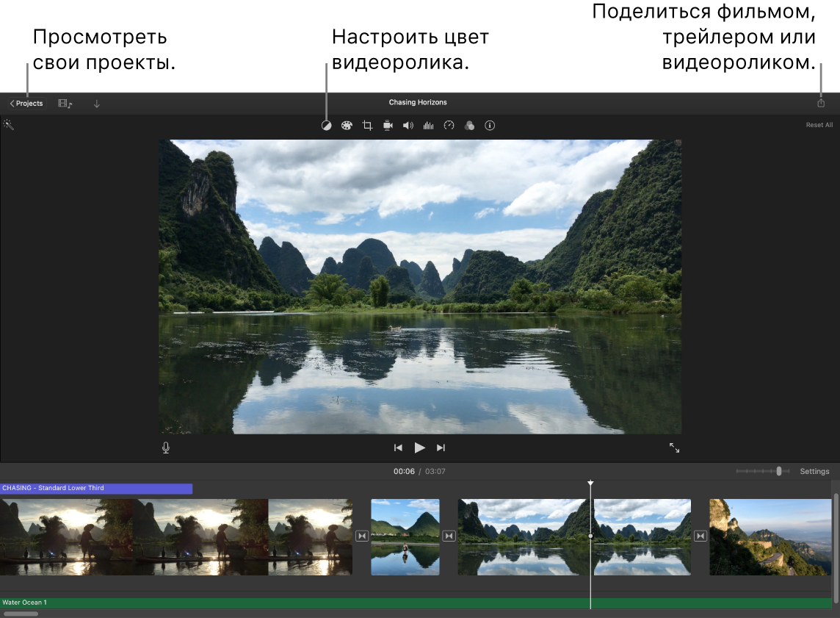
Task: Open the Cropping tool
Action: point(367,125)
